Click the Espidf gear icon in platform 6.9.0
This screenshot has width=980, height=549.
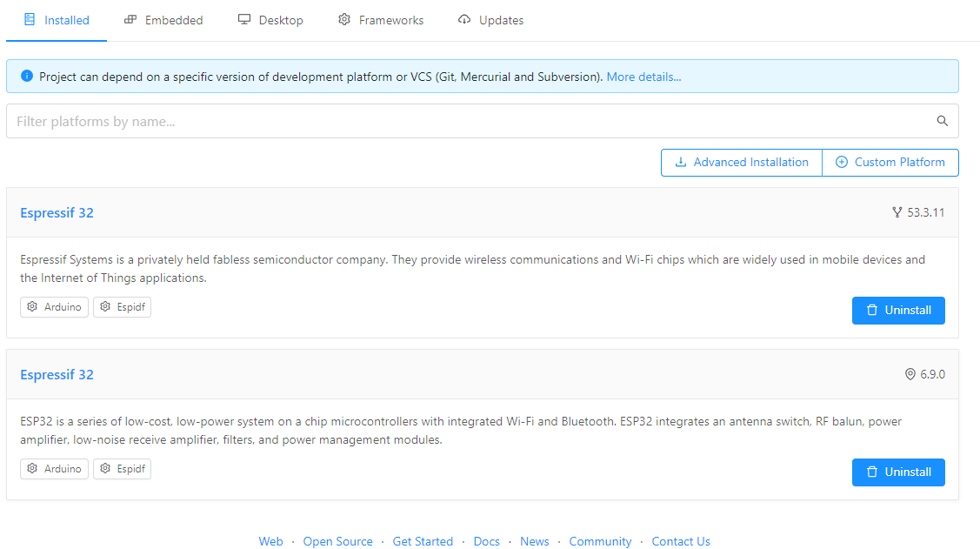105,468
